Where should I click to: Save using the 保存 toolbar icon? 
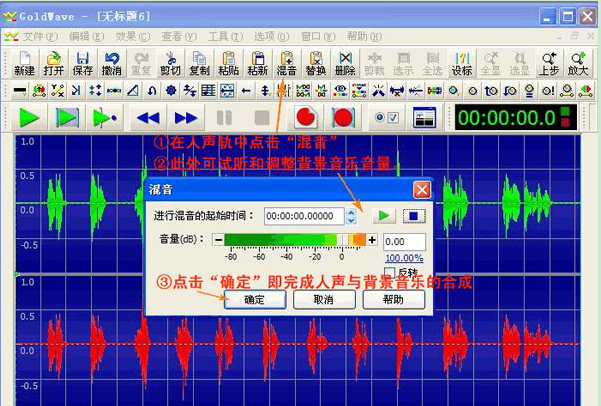(82, 64)
